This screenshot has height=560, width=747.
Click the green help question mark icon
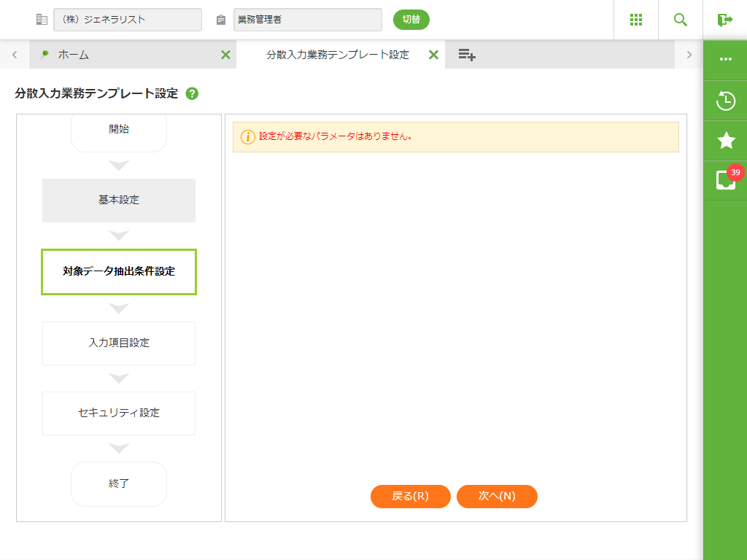click(x=192, y=93)
